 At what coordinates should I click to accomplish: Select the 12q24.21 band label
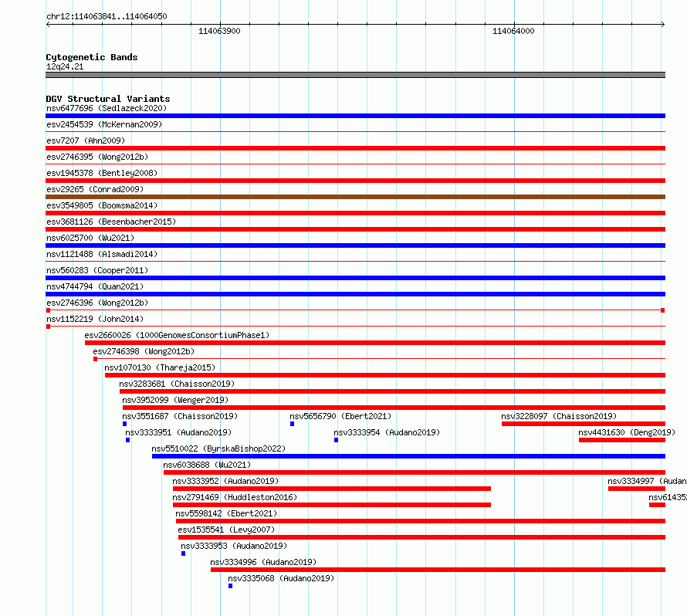pos(65,66)
